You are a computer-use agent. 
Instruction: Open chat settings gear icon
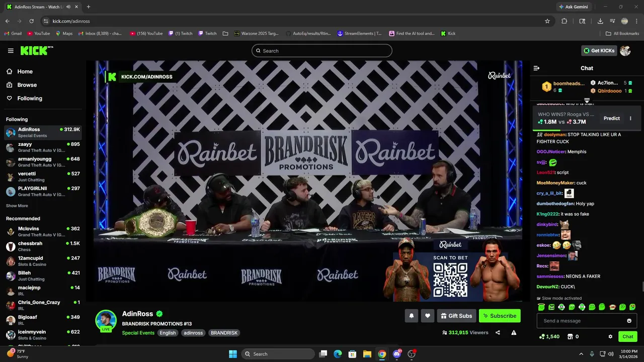tap(610, 337)
